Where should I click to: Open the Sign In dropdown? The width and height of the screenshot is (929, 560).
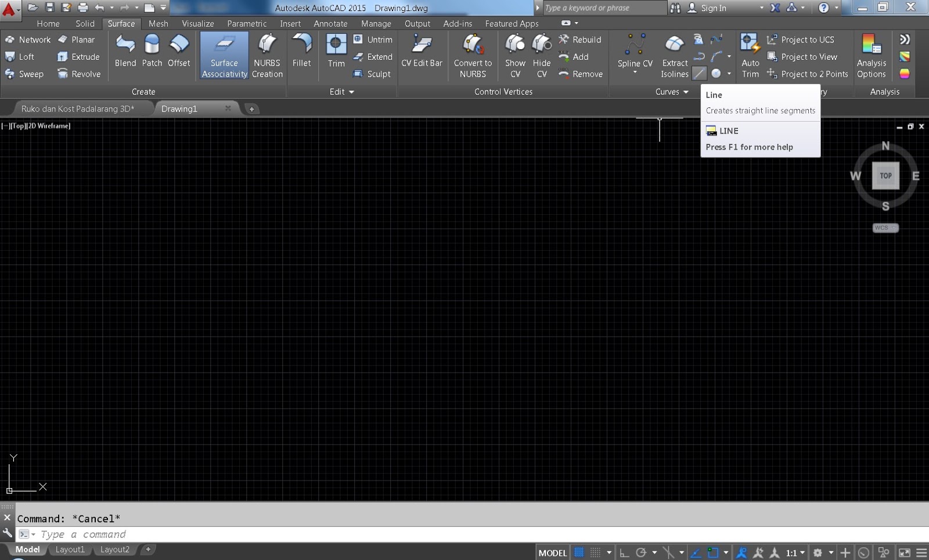click(762, 8)
